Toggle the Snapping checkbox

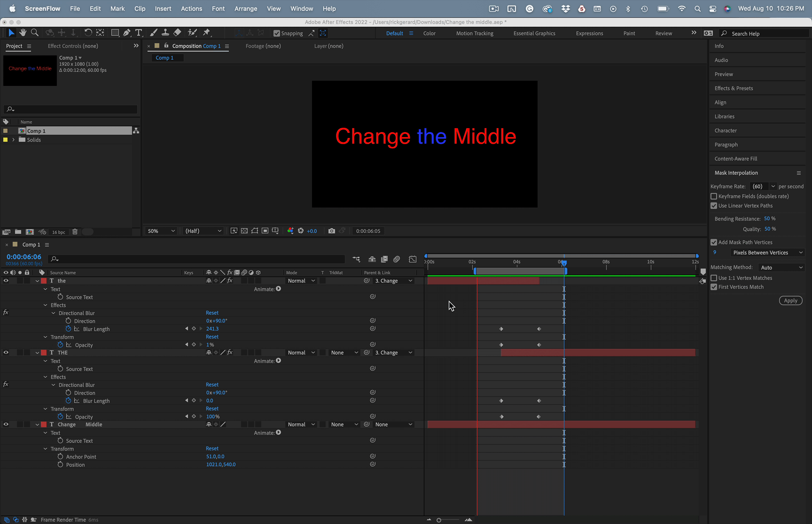277,33
